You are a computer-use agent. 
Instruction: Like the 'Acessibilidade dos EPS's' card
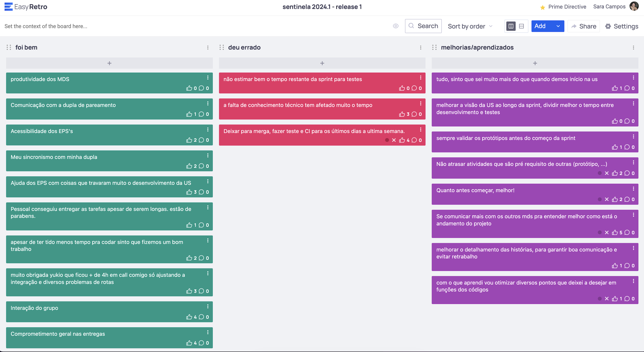[189, 140]
